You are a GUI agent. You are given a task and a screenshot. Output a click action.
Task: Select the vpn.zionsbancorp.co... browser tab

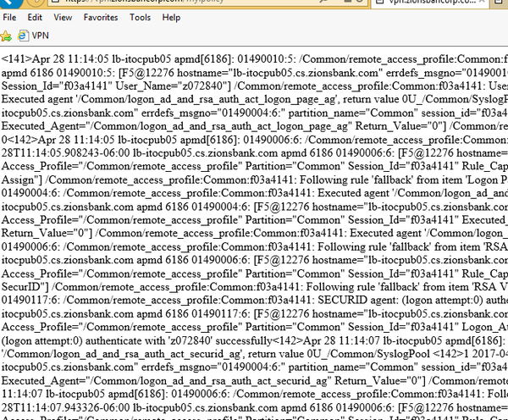429,2
